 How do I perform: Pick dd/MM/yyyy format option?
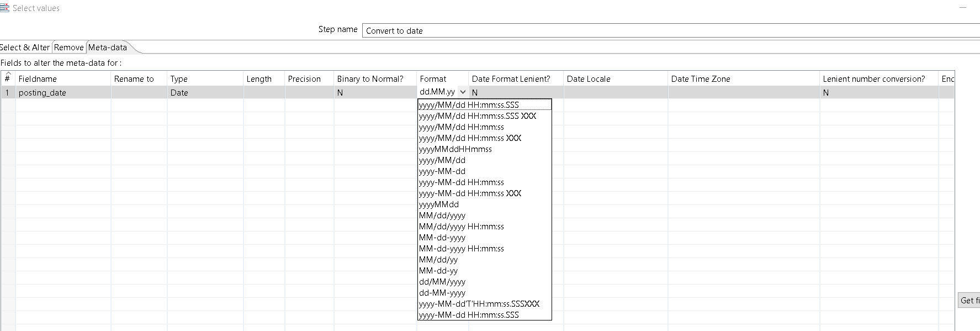click(442, 282)
